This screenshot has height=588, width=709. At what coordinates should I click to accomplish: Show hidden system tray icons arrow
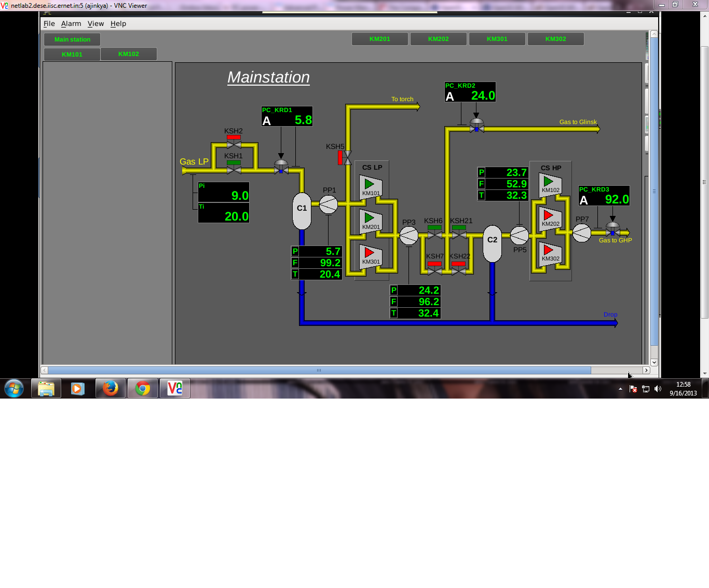point(620,389)
